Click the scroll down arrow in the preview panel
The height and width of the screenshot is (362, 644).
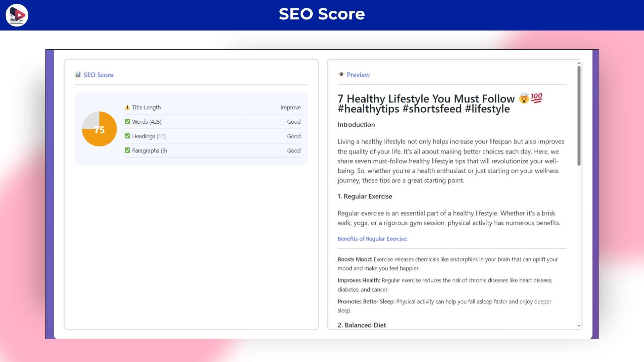[x=579, y=326]
